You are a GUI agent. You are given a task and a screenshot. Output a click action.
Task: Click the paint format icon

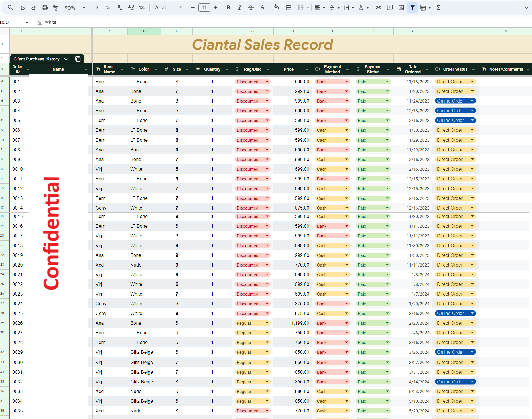[56, 8]
